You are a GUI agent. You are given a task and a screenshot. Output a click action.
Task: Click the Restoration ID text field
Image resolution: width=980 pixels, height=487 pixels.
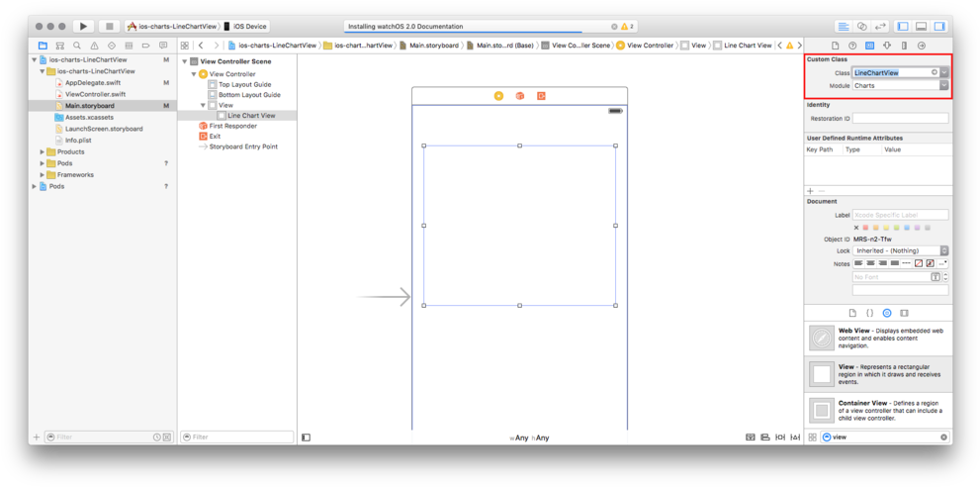[x=900, y=119]
